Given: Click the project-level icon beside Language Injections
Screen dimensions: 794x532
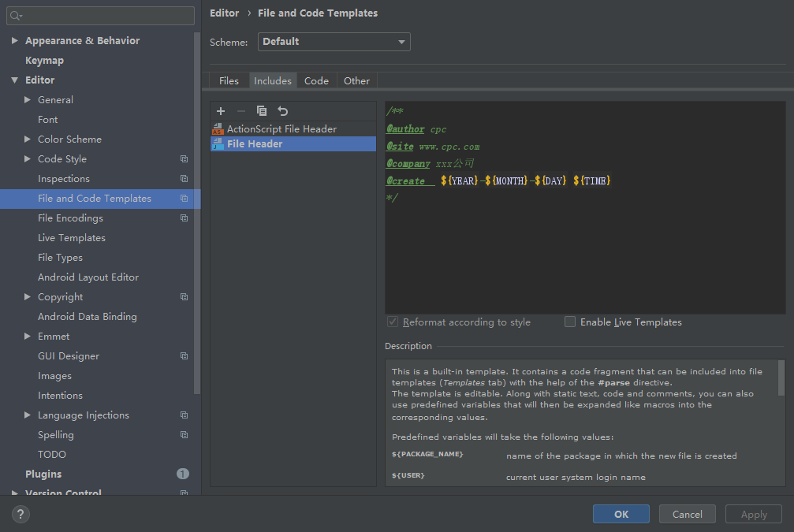Looking at the screenshot, I should (184, 415).
